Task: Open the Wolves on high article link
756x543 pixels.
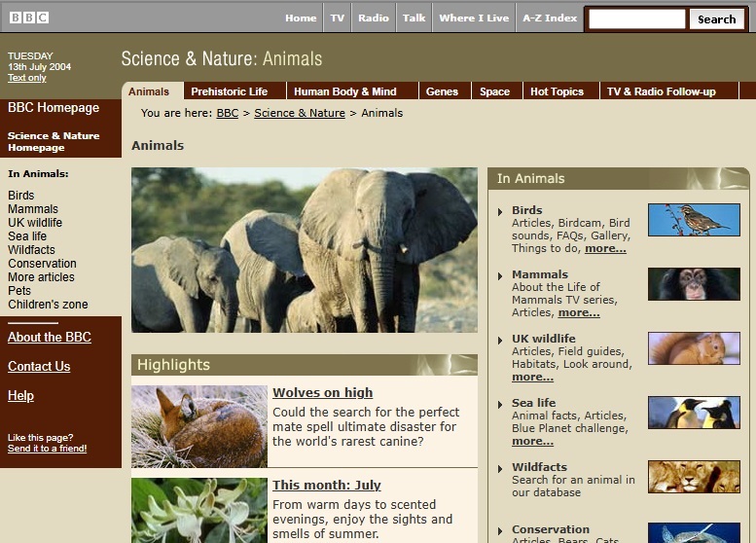Action: tap(322, 393)
